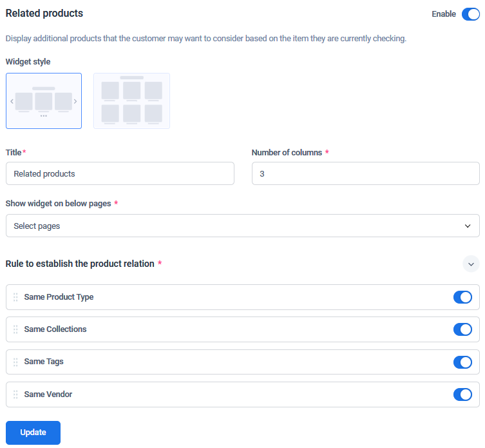Click left arrow in carousel widget style
The image size is (485, 448).
tap(12, 101)
